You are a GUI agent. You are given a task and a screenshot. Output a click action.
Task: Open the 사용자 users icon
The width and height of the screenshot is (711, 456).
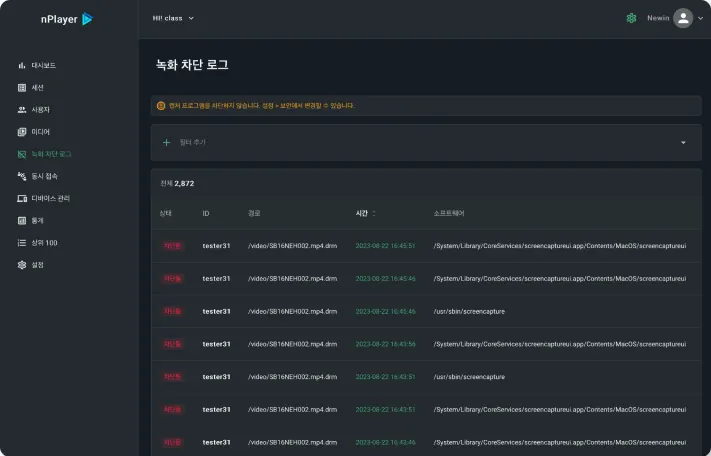21,110
